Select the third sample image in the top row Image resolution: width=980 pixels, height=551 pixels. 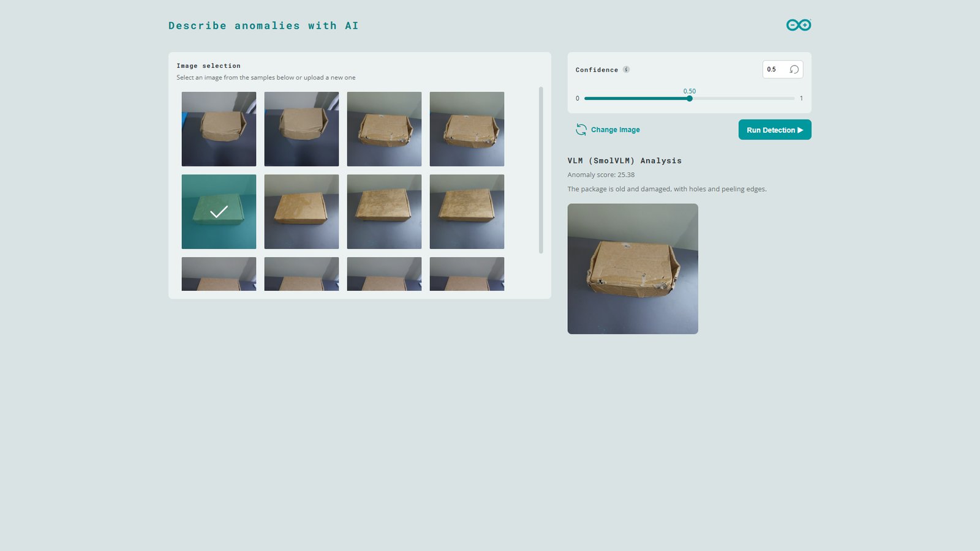[x=384, y=129]
